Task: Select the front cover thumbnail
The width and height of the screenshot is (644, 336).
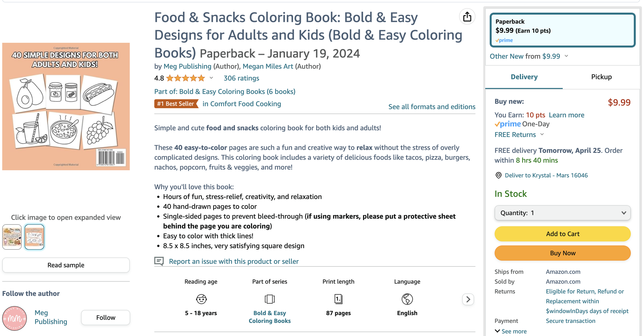Action: click(12, 237)
